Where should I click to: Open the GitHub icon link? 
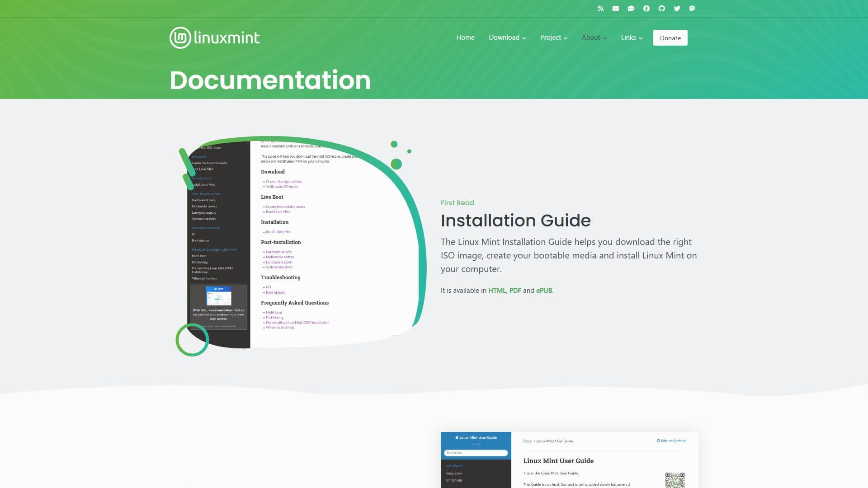pyautogui.click(x=662, y=9)
